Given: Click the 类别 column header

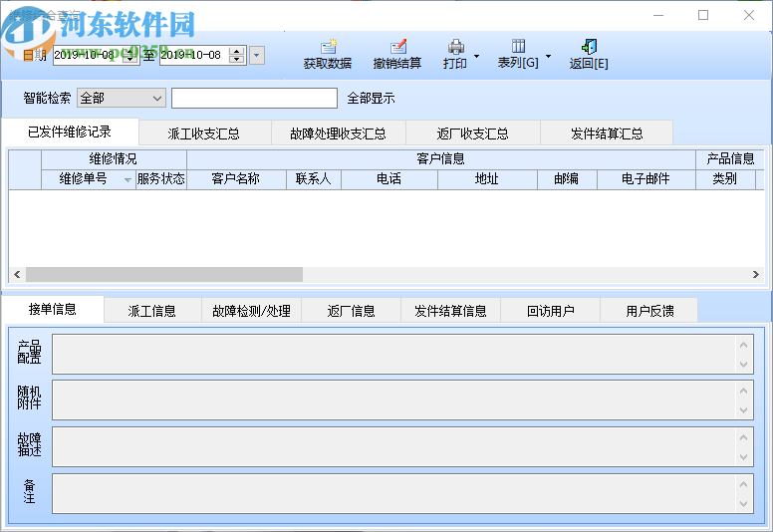Looking at the screenshot, I should tap(725, 179).
